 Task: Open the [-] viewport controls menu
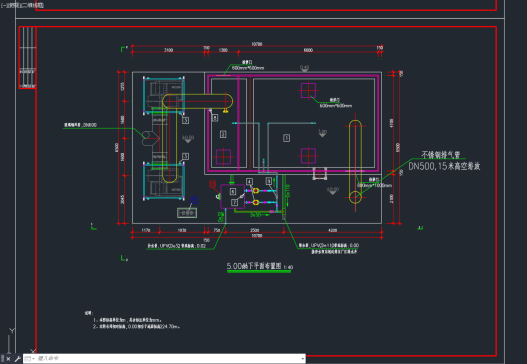pyautogui.click(x=3, y=5)
